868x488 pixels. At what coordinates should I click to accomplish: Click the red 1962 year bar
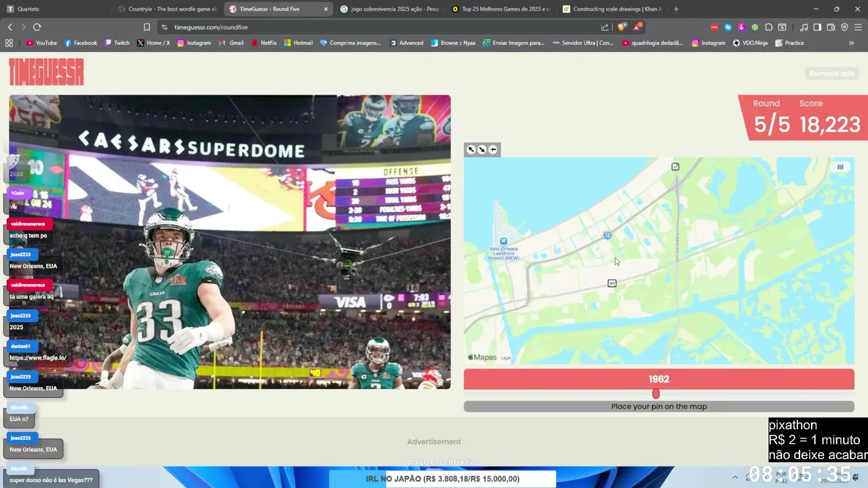658,379
